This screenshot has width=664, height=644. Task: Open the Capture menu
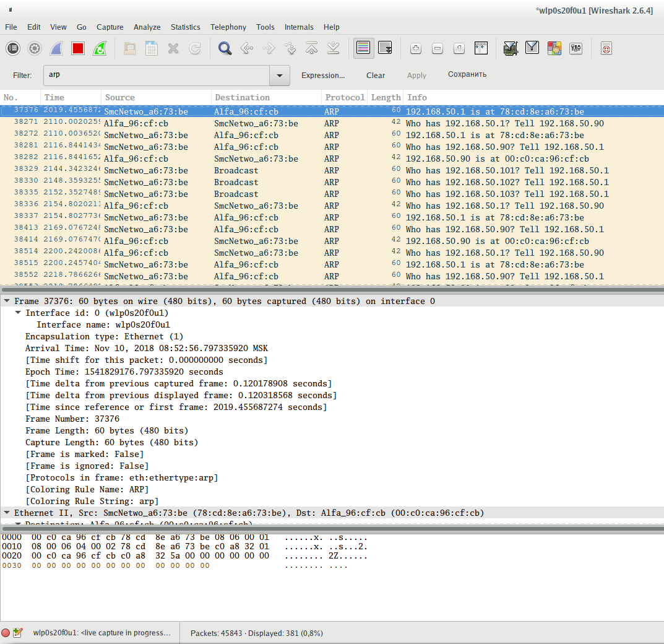(110, 27)
